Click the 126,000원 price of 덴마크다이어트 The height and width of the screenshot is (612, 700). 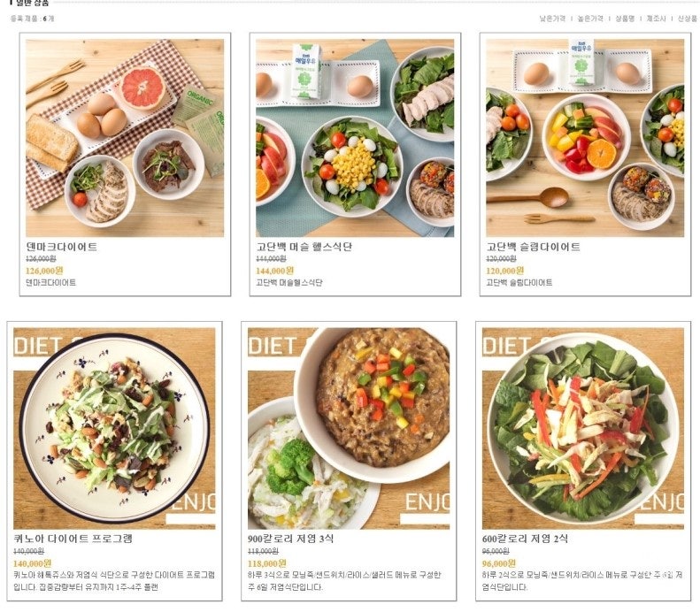[x=44, y=271]
